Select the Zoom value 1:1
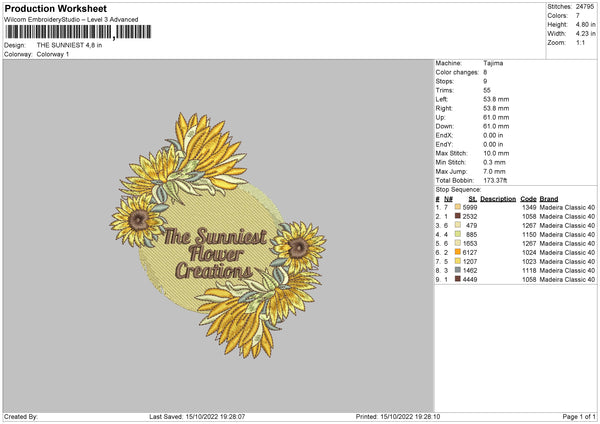 580,42
